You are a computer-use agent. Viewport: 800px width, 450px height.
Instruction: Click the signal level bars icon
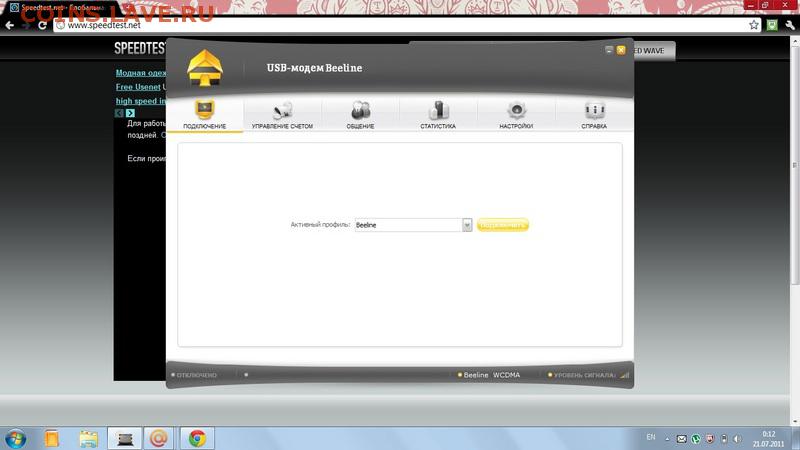(624, 375)
